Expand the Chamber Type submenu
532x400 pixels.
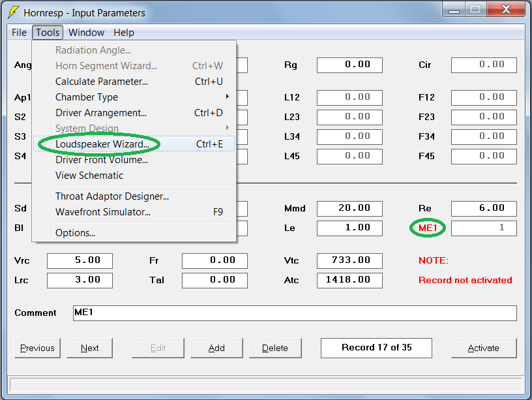pyautogui.click(x=134, y=97)
